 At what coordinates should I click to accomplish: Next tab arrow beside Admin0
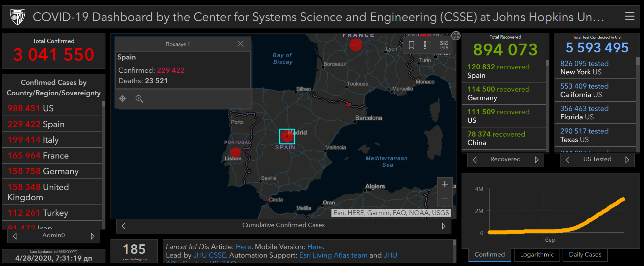pyautogui.click(x=93, y=236)
